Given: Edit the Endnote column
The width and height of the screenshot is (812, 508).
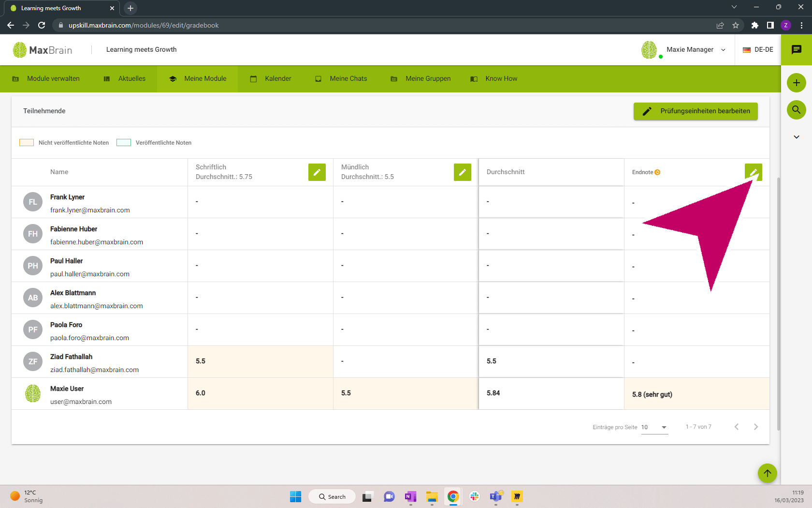Looking at the screenshot, I should [753, 172].
